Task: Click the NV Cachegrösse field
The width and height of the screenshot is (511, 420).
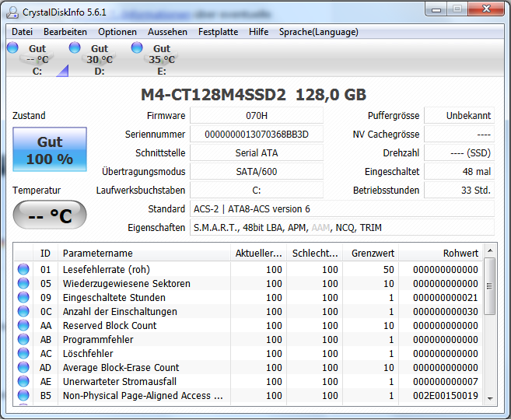Action: 459,135
